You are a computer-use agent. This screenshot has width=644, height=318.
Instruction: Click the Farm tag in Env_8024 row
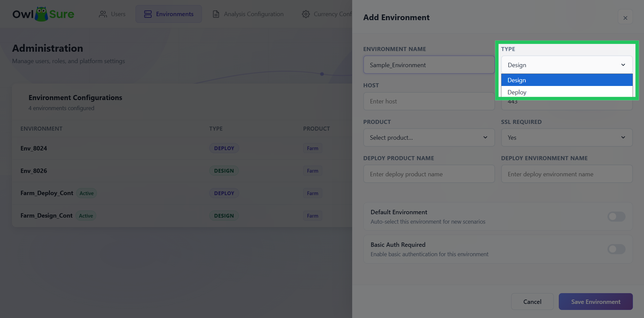(x=313, y=148)
